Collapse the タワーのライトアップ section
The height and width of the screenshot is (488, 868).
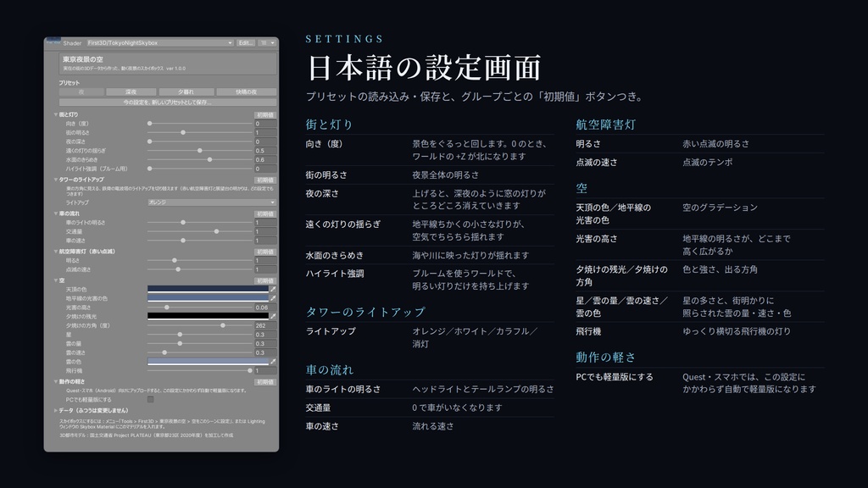pos(56,180)
